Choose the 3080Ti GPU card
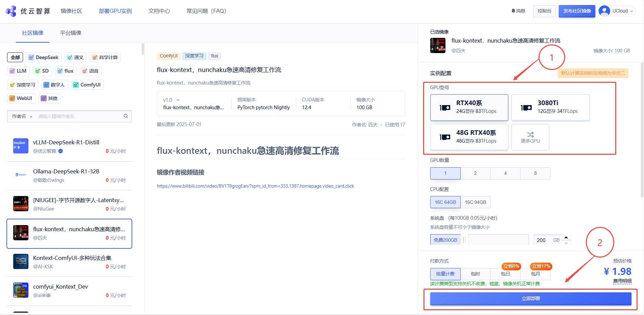Image resolution: width=644 pixels, height=315 pixels. [x=551, y=107]
